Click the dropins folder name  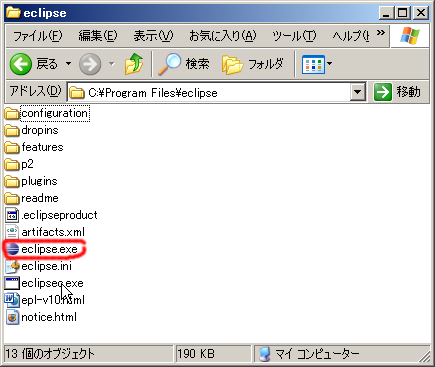[40, 130]
